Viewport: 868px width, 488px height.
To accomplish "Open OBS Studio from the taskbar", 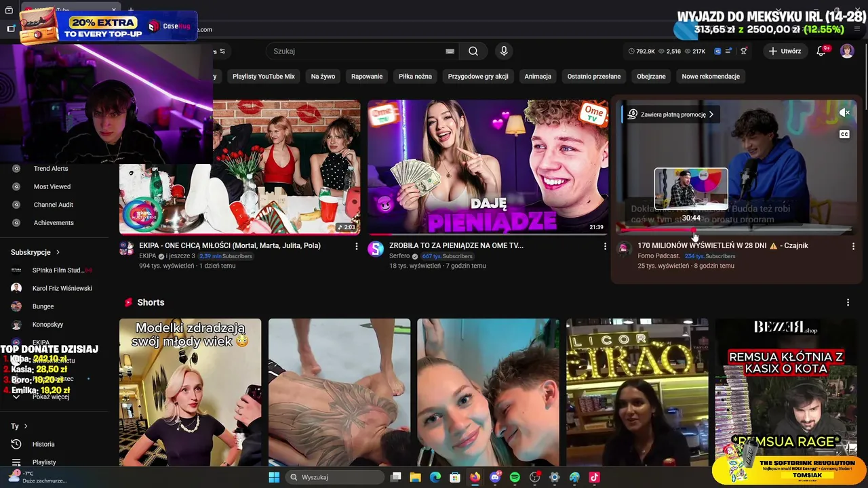I will pos(534,477).
